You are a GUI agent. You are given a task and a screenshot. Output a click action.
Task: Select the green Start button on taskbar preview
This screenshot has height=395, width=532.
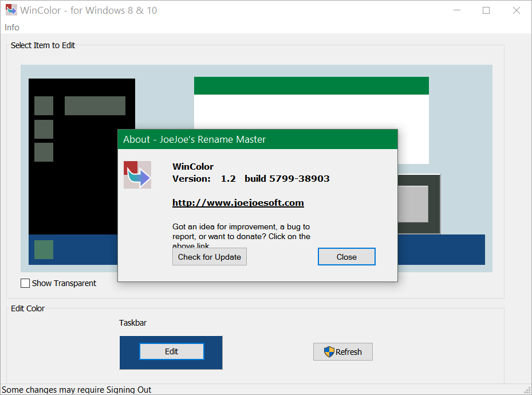(x=44, y=249)
